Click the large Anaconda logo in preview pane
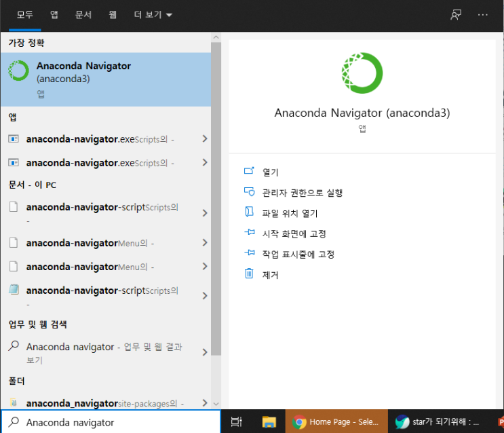Image resolution: width=504 pixels, height=433 pixels. [x=362, y=73]
